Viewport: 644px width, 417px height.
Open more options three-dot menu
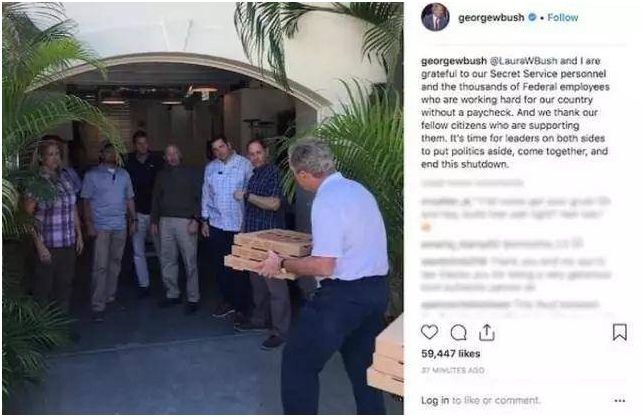619,401
